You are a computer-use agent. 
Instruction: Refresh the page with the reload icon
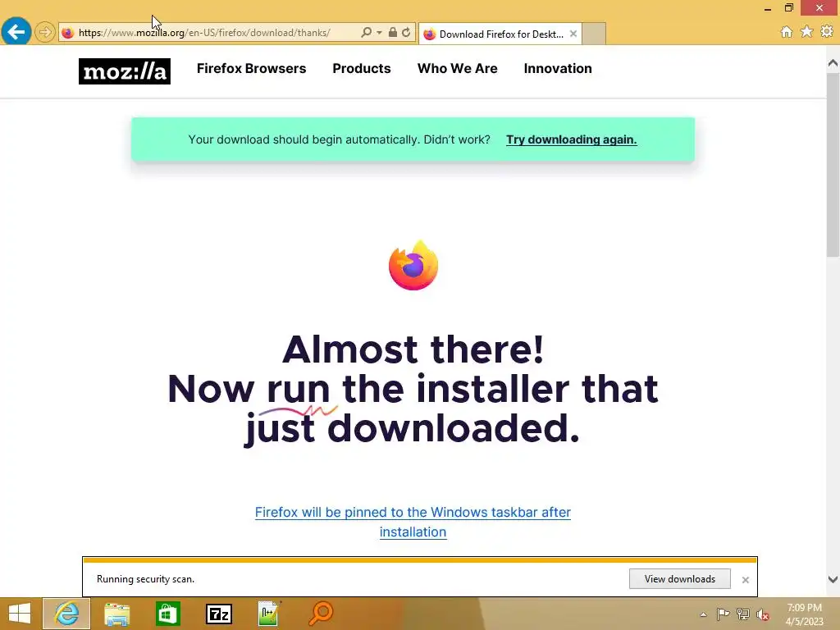(x=406, y=32)
